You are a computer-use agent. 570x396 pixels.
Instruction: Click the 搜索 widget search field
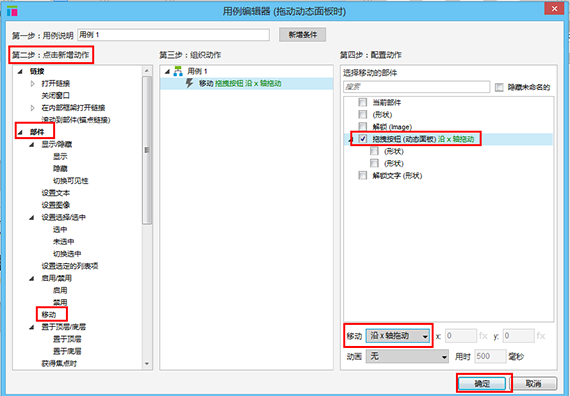(417, 87)
